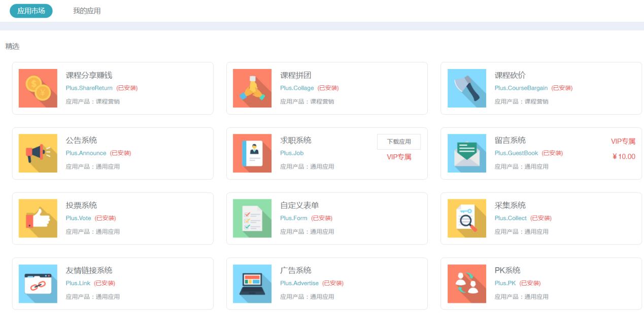The image size is (644, 314).
Task: Switch to the 应用市场 tab
Action: coord(31,11)
